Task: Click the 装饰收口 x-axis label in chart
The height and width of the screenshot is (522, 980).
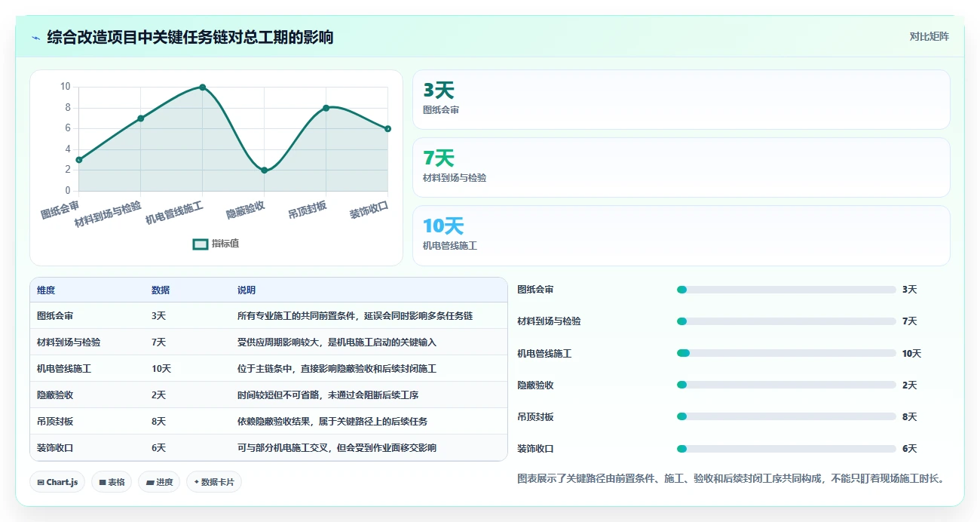Action: (369, 210)
